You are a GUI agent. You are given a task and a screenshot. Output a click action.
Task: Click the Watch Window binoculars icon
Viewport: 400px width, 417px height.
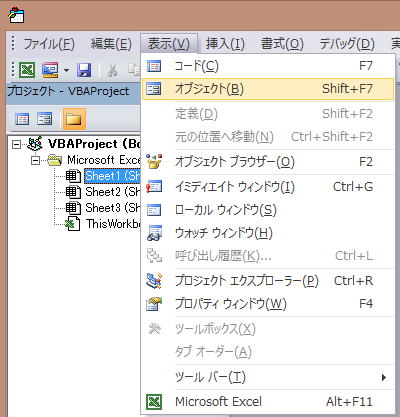tap(154, 233)
